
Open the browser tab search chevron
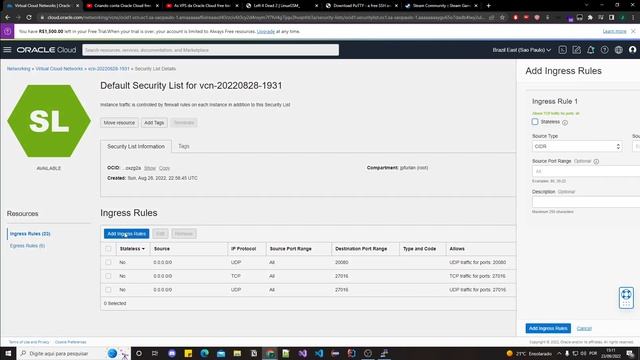tap(587, 6)
